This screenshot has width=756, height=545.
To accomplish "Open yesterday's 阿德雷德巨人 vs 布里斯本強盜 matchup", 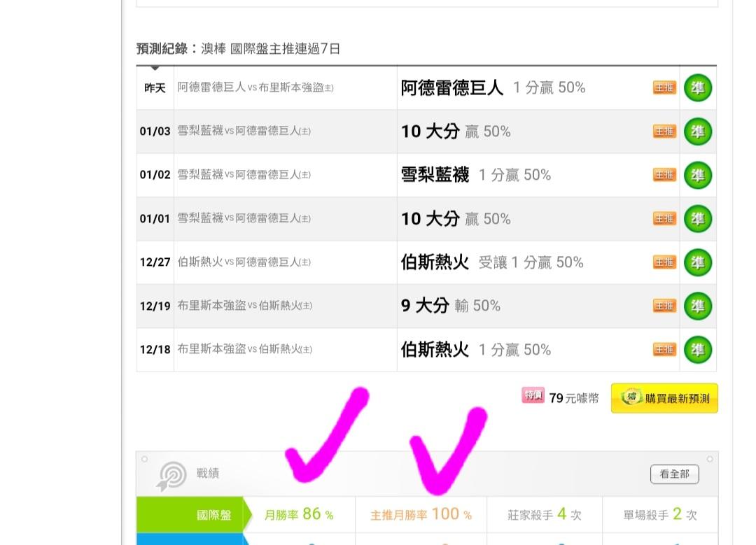I will 255,88.
